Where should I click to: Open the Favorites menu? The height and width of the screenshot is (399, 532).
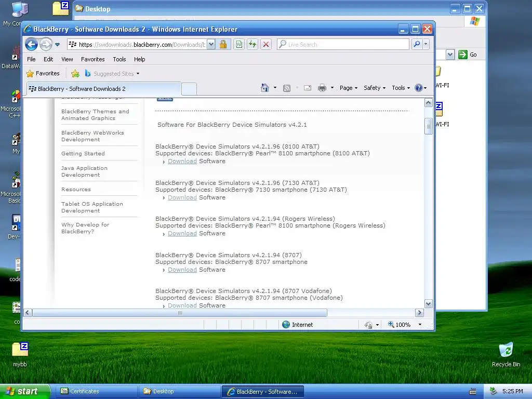[92, 59]
